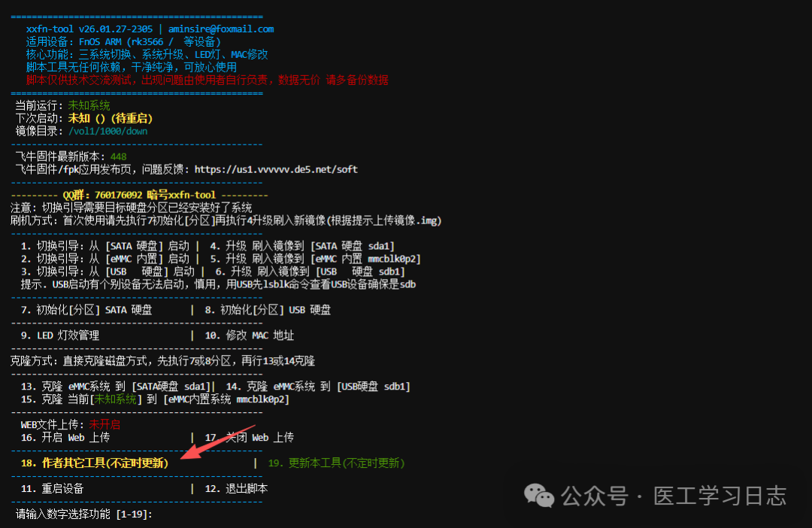Open the us1.vvvvvv.de5.net/soft feedback URL
This screenshot has width=812, height=528.
[276, 169]
